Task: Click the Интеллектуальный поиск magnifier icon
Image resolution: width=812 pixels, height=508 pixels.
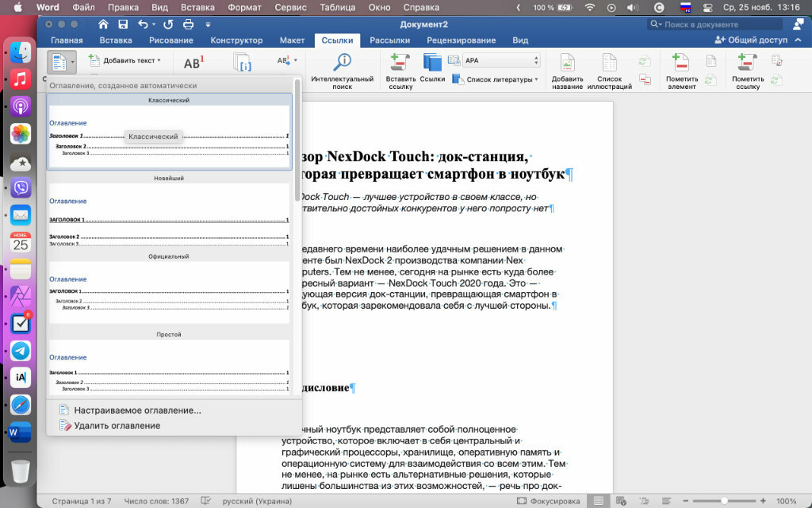Action: pos(343,63)
